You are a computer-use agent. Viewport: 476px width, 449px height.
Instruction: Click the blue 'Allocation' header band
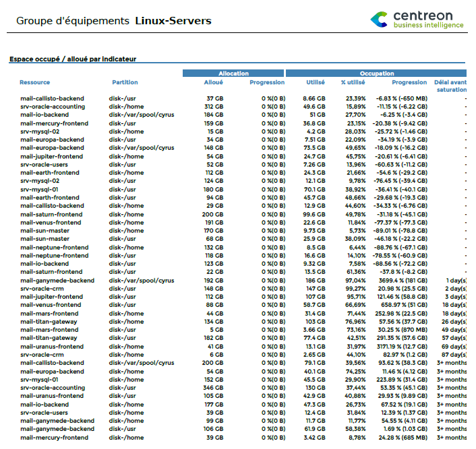coord(233,73)
